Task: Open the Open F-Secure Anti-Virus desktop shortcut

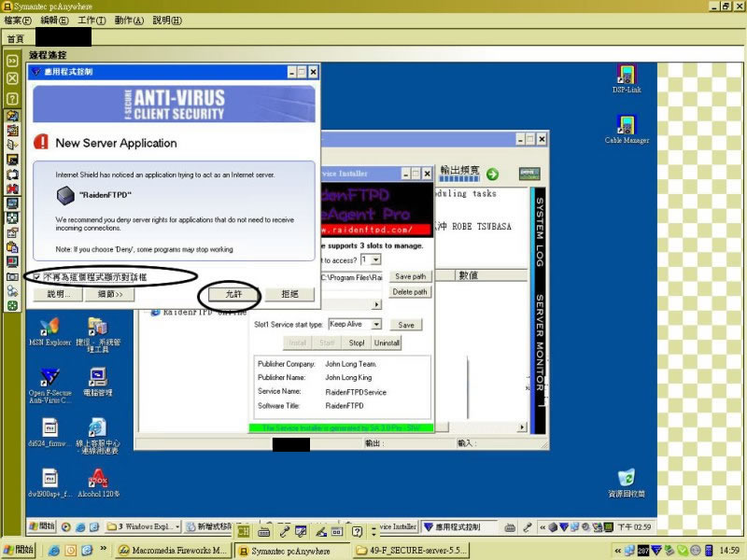Action: [x=49, y=385]
